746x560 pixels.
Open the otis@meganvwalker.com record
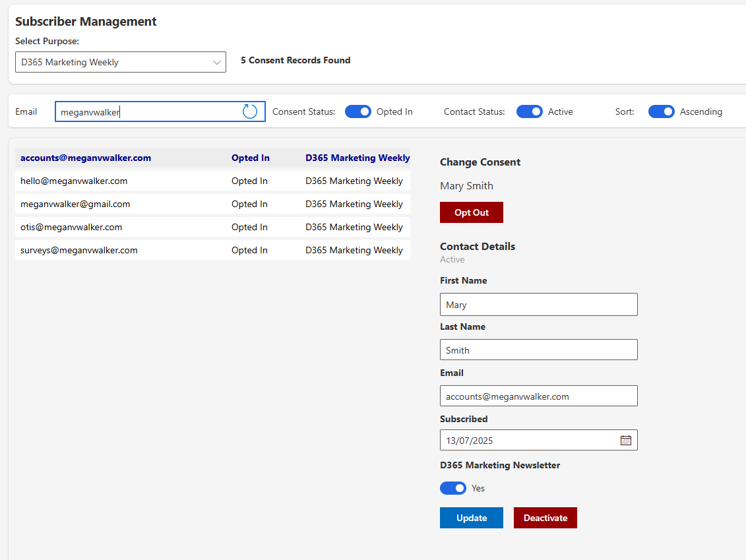tap(71, 227)
